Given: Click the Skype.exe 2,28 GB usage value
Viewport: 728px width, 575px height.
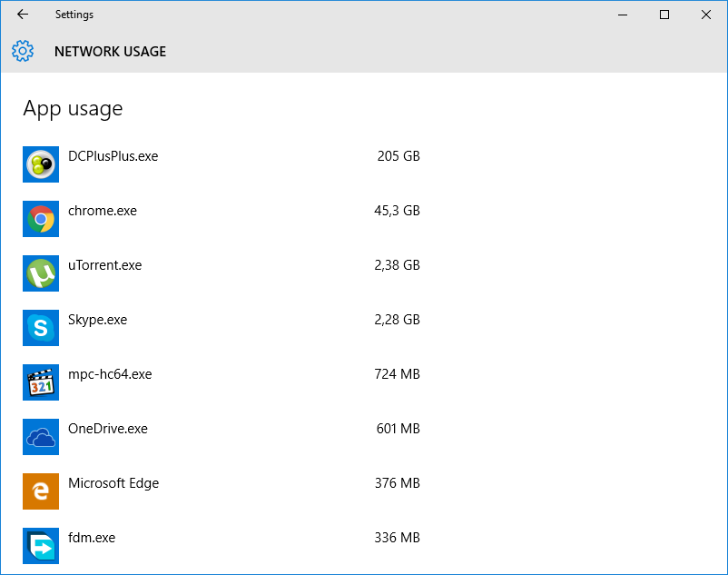Looking at the screenshot, I should (x=397, y=320).
